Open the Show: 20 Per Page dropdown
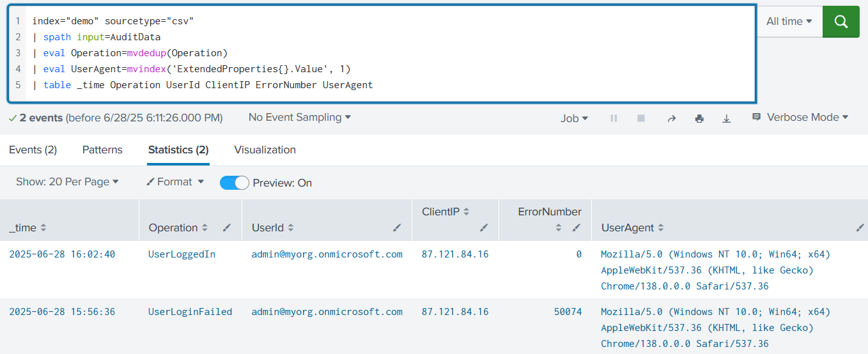 pos(67,182)
